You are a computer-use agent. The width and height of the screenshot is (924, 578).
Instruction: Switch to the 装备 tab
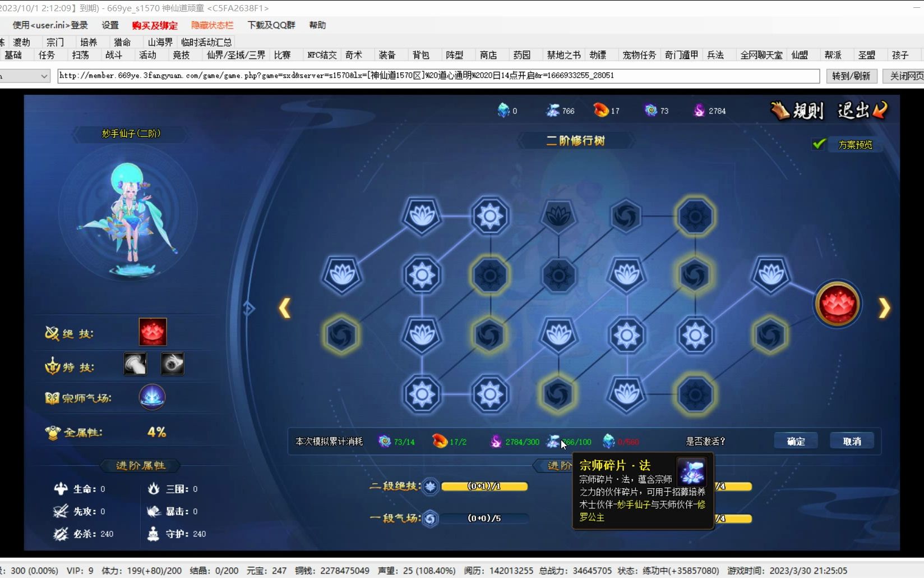387,55
